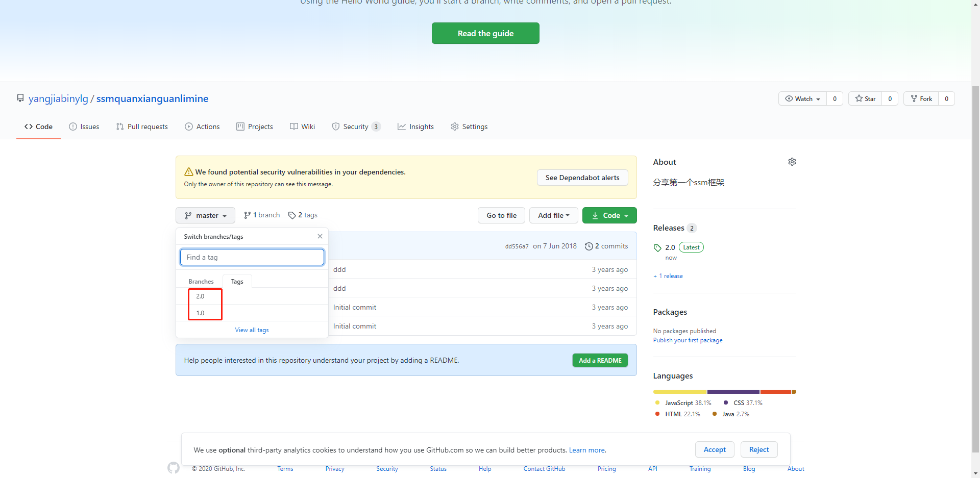Open the Wiki tab
Viewport: 980px width, 478px height.
302,127
